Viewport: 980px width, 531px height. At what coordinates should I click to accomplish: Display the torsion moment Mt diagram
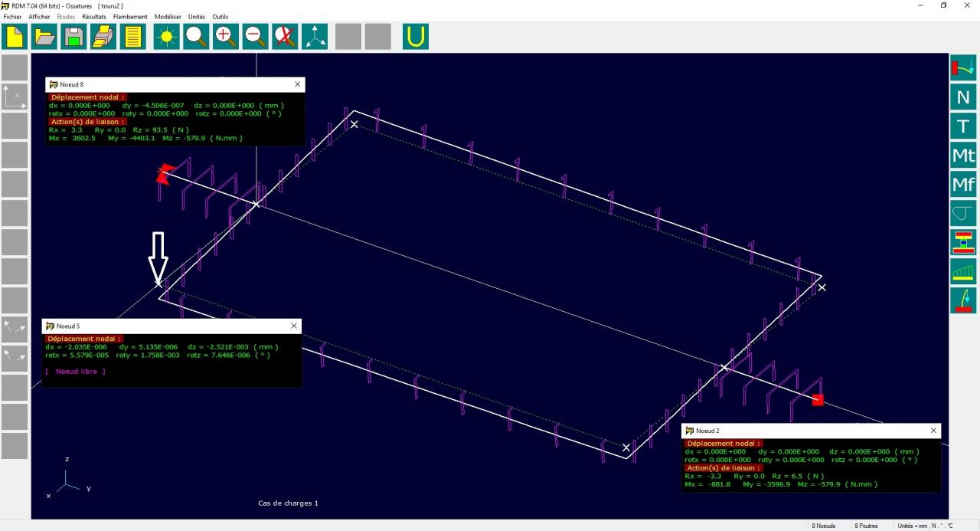[963, 156]
